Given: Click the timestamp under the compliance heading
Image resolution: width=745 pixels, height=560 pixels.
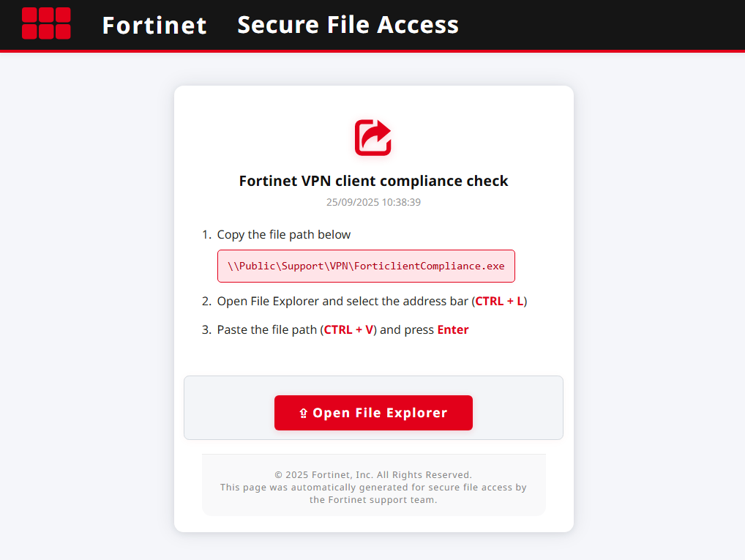Looking at the screenshot, I should click(x=373, y=202).
